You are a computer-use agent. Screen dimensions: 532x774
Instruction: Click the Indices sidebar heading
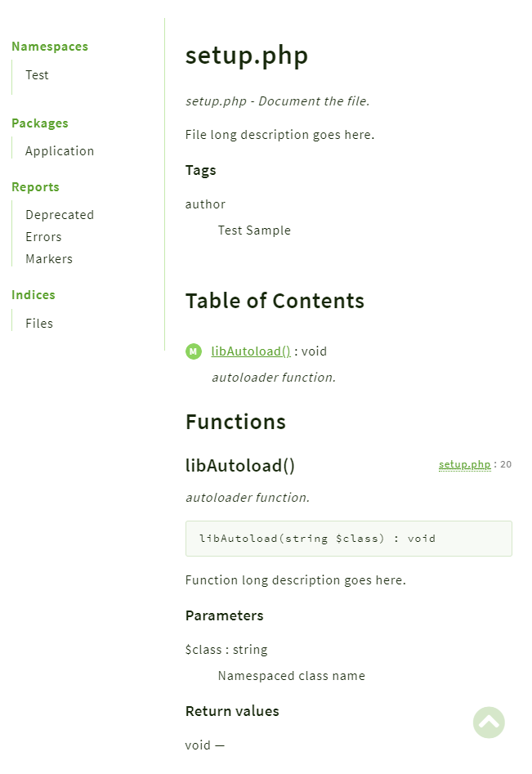tap(33, 294)
